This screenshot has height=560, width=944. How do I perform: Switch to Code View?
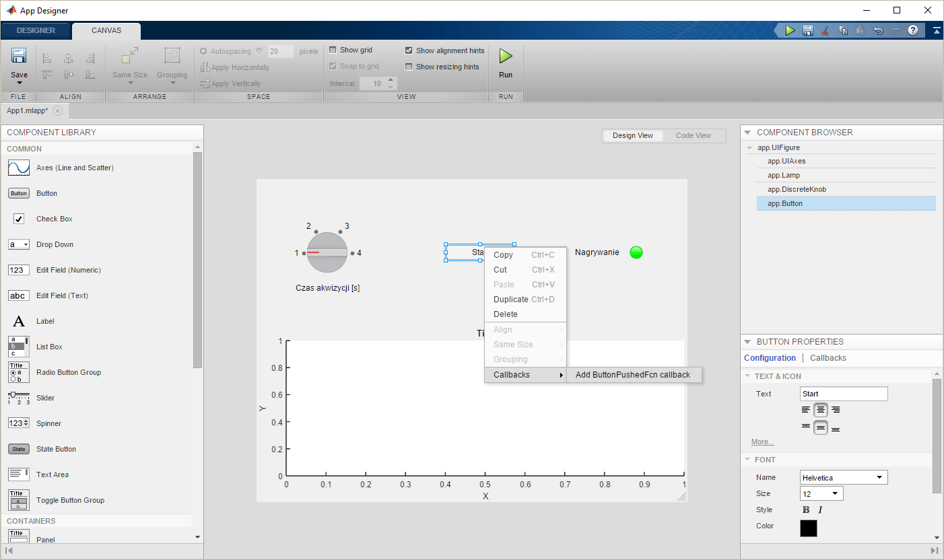[694, 135]
